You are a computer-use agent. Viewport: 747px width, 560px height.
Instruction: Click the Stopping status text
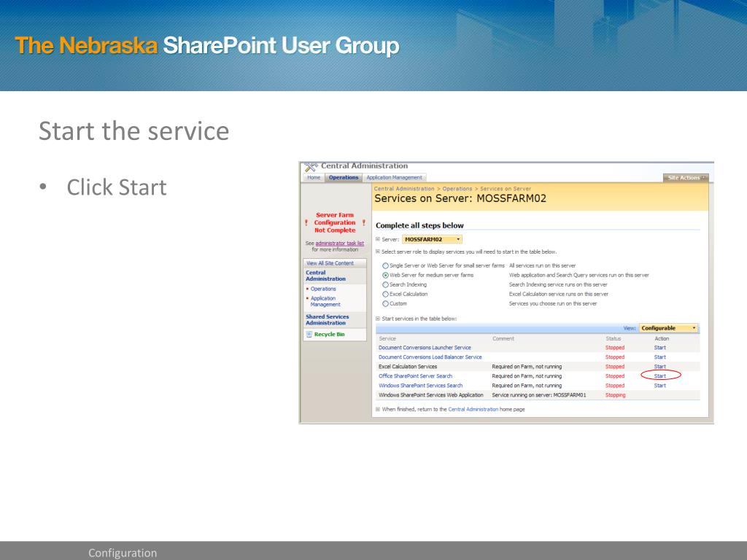pos(615,395)
